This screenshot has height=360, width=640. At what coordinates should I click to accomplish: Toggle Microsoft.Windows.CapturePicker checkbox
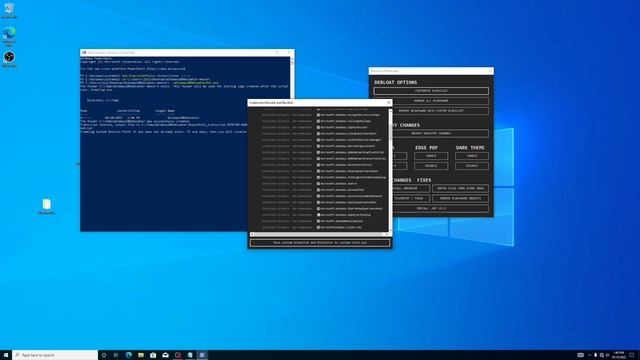318,127
